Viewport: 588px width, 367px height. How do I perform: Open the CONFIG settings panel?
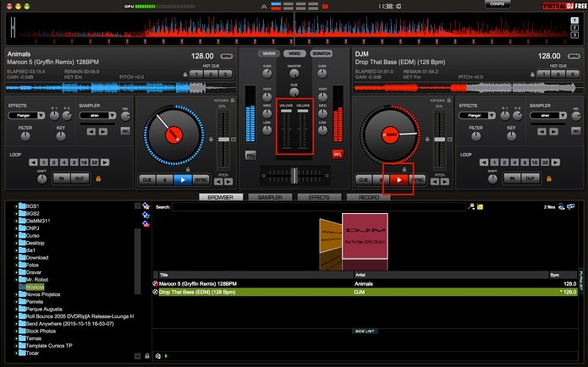point(497,5)
